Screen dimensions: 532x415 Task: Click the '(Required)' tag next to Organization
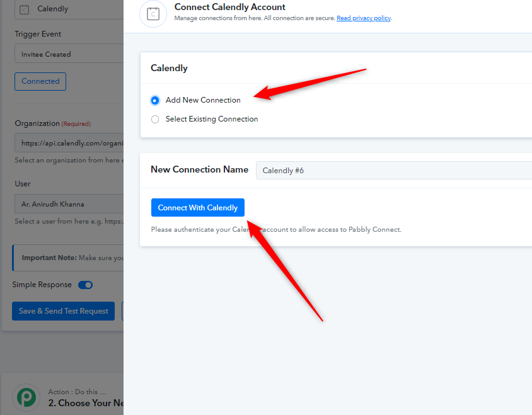point(76,124)
